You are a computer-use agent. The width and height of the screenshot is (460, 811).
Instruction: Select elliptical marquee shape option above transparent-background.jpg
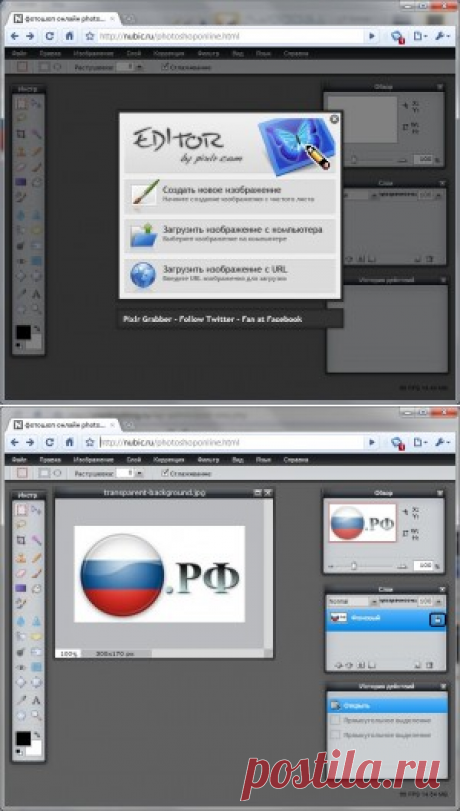click(57, 473)
